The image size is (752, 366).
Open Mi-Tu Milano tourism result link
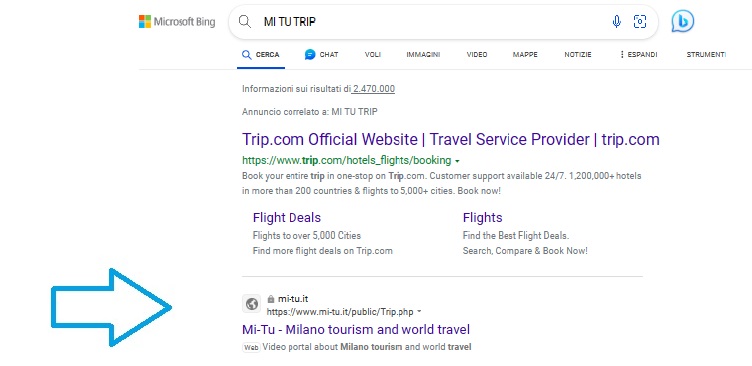tap(356, 330)
